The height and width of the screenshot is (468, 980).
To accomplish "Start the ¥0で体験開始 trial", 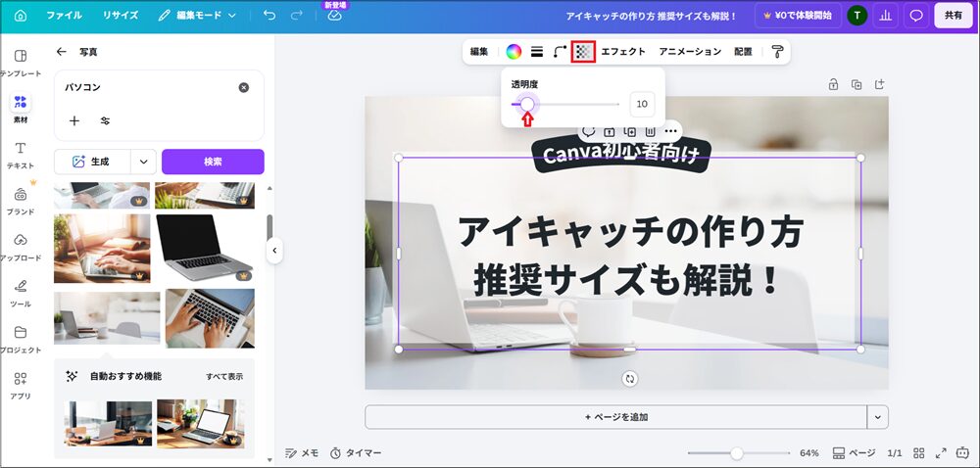I will pyautogui.click(x=798, y=16).
